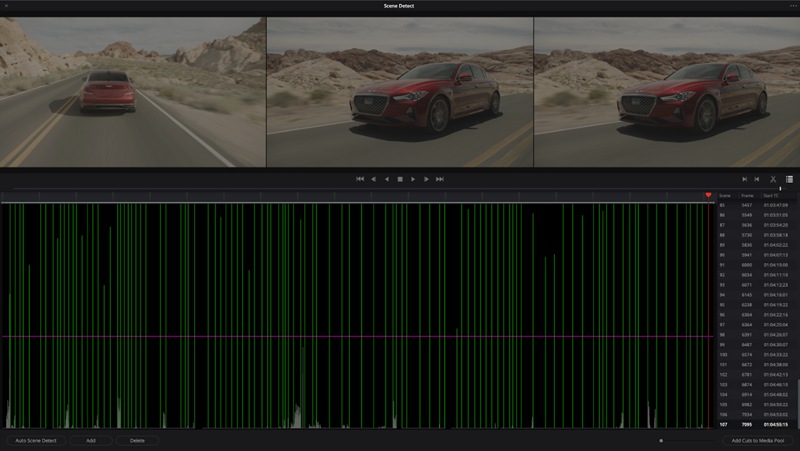Viewport: 800px width, 451px height.
Task: Click the mark in point icon
Action: point(744,179)
